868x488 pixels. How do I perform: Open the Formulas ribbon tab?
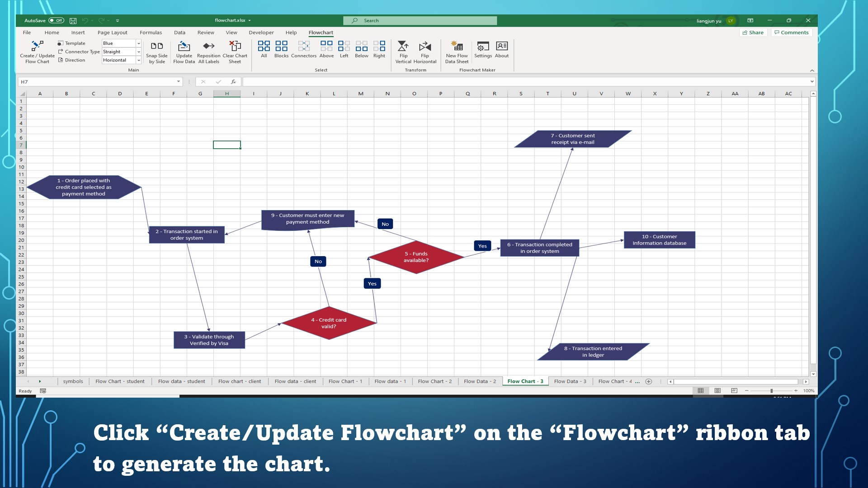click(x=151, y=33)
